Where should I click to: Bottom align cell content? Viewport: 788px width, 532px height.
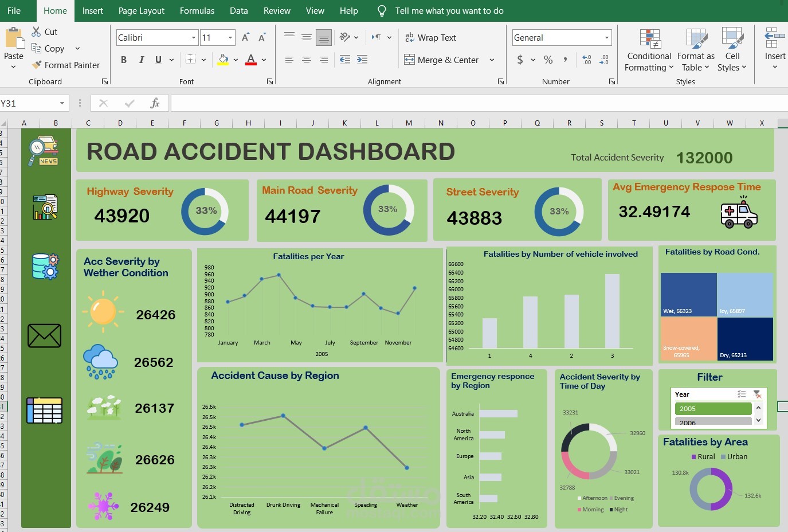point(324,37)
